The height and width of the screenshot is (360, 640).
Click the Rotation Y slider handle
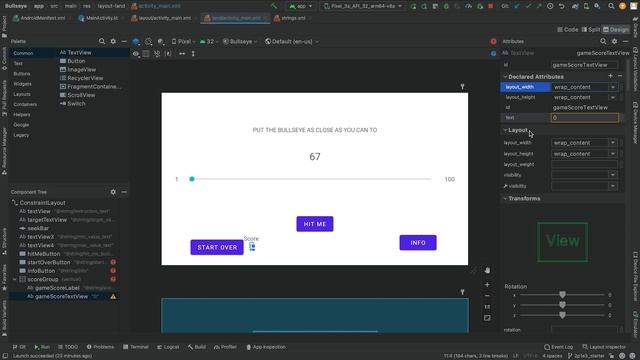tap(562, 305)
